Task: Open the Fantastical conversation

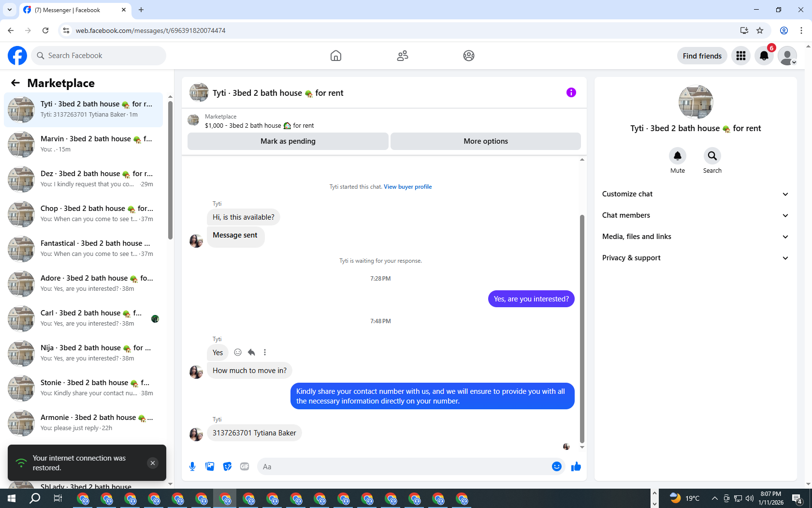Action: click(x=83, y=249)
